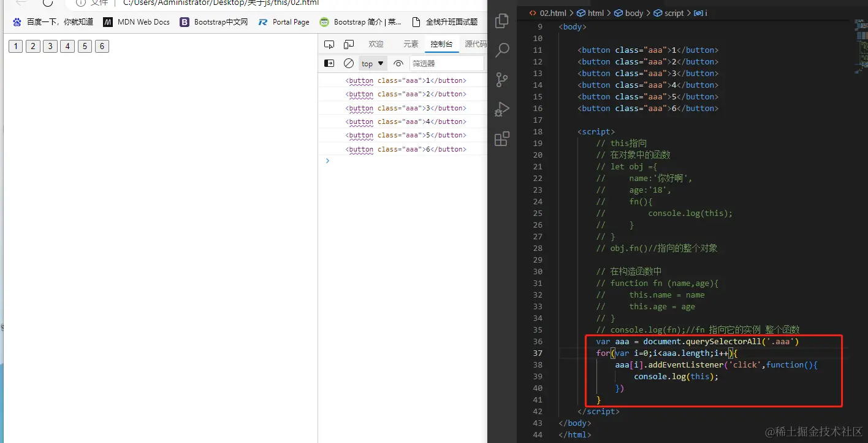
Task: Select console log row for button 2
Action: click(x=403, y=94)
